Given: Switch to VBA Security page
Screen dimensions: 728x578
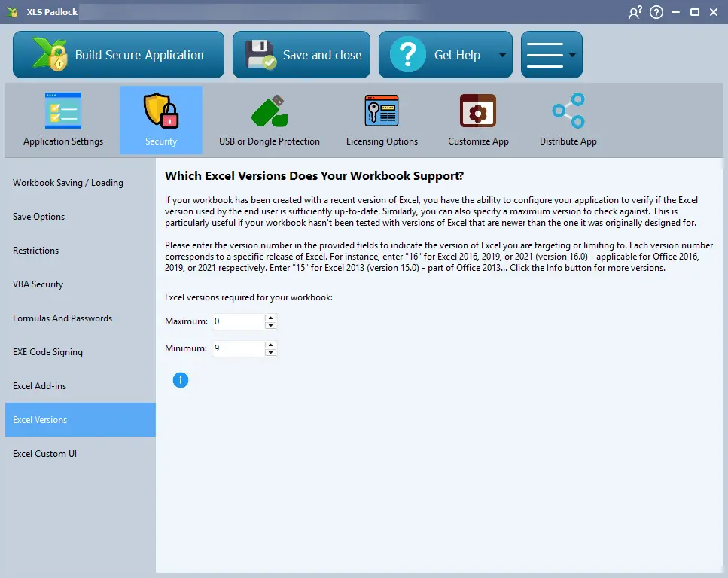Looking at the screenshot, I should pyautogui.click(x=38, y=284).
